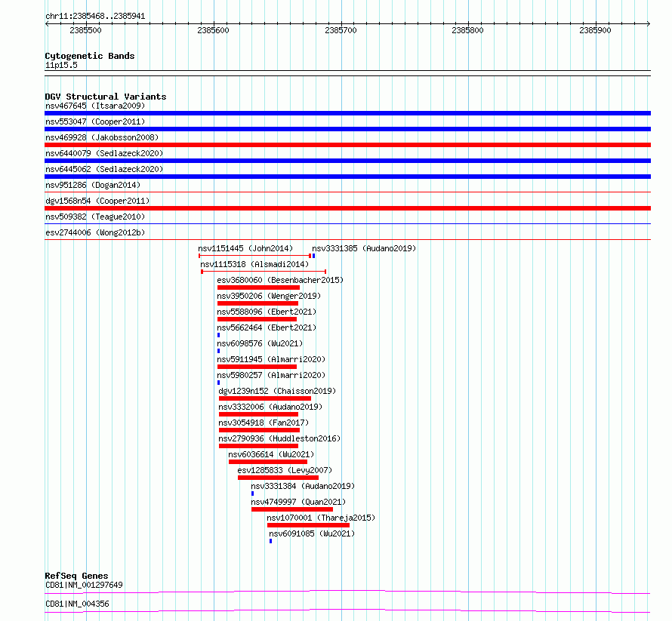This screenshot has width=672, height=621.
Task: Select nsv5980257 (Almarri2020) label
Action: (x=271, y=375)
